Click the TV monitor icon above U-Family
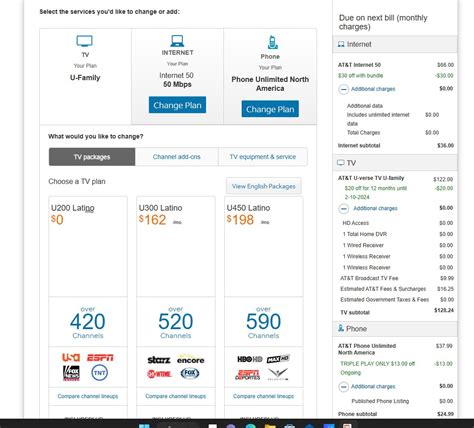The image size is (474, 428). coord(85,41)
